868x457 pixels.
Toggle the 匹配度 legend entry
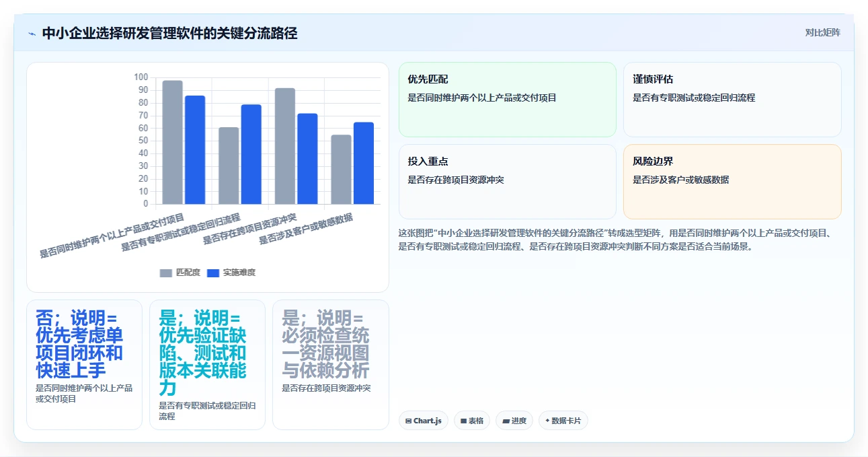coord(180,273)
